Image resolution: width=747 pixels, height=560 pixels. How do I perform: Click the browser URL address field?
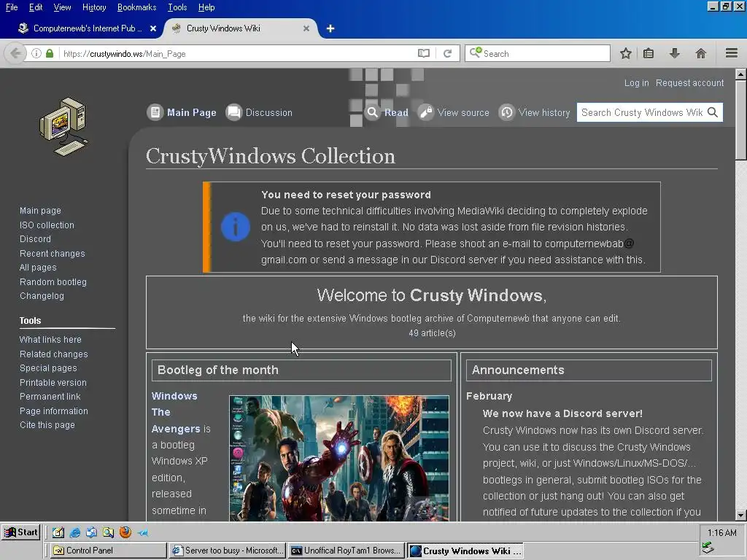(237, 53)
